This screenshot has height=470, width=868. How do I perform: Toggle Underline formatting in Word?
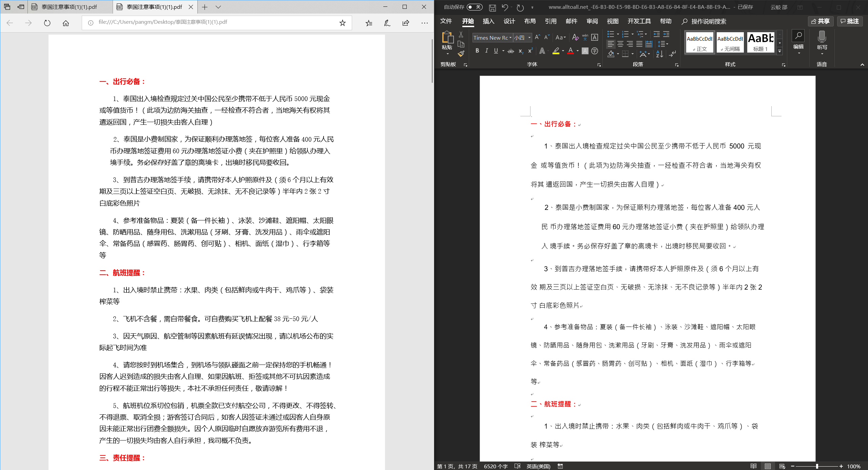click(x=496, y=51)
